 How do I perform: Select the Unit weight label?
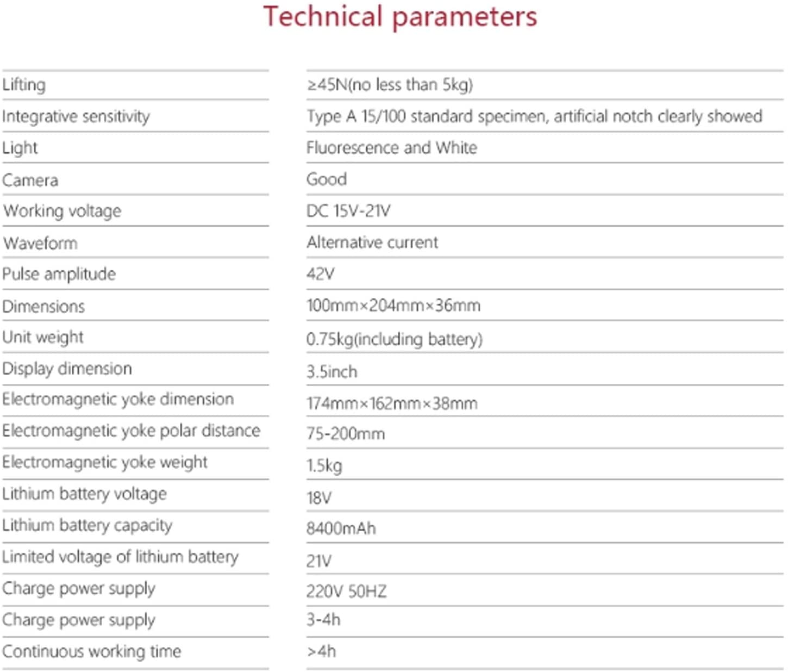[x=43, y=337]
